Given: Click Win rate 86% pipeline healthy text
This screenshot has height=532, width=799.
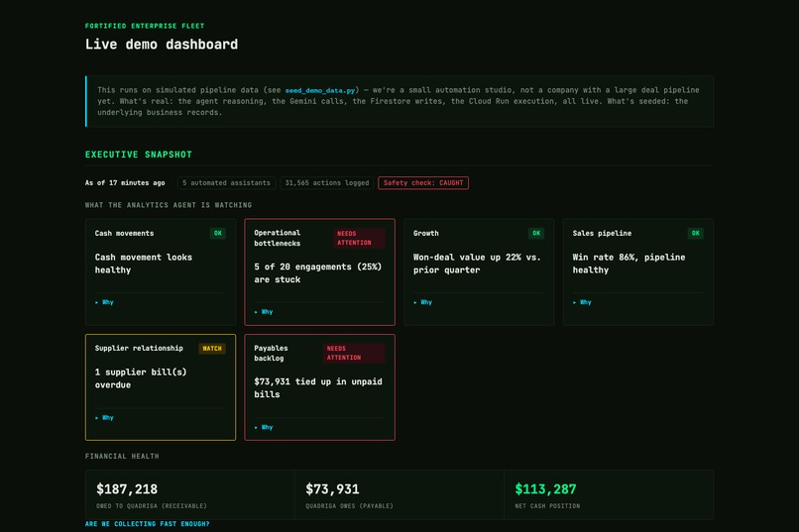Looking at the screenshot, I should click(x=628, y=264).
